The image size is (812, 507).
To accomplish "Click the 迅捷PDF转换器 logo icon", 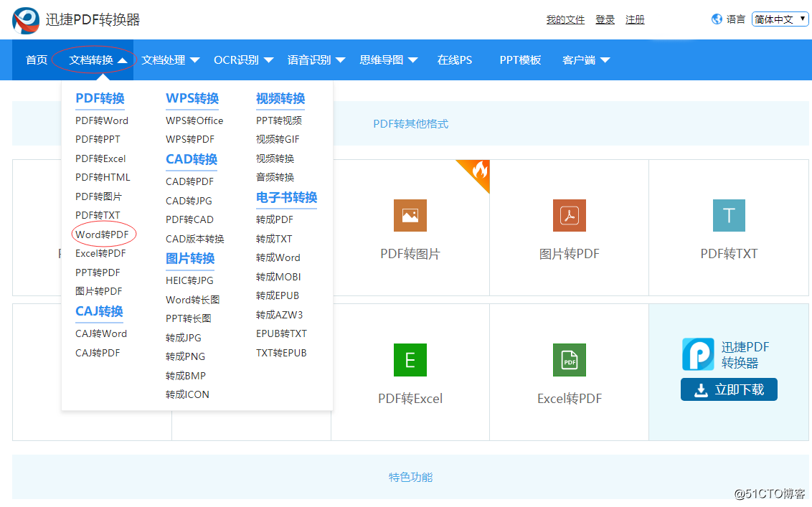I will [26, 20].
